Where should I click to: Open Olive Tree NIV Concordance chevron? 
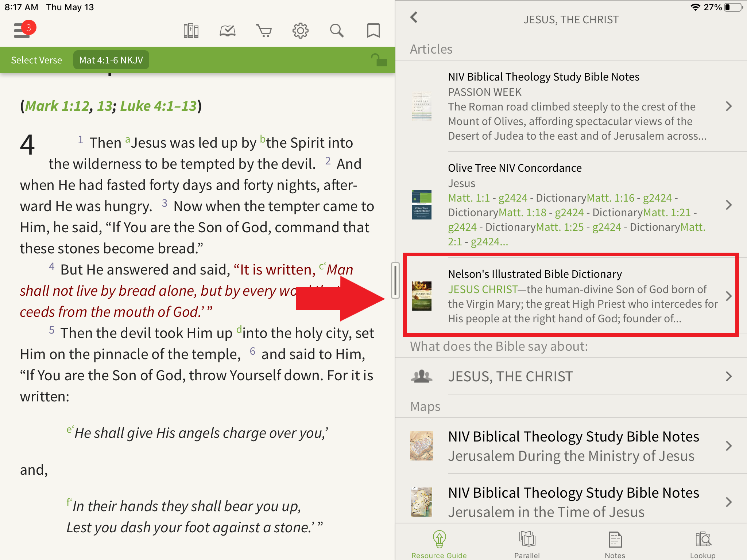click(729, 205)
